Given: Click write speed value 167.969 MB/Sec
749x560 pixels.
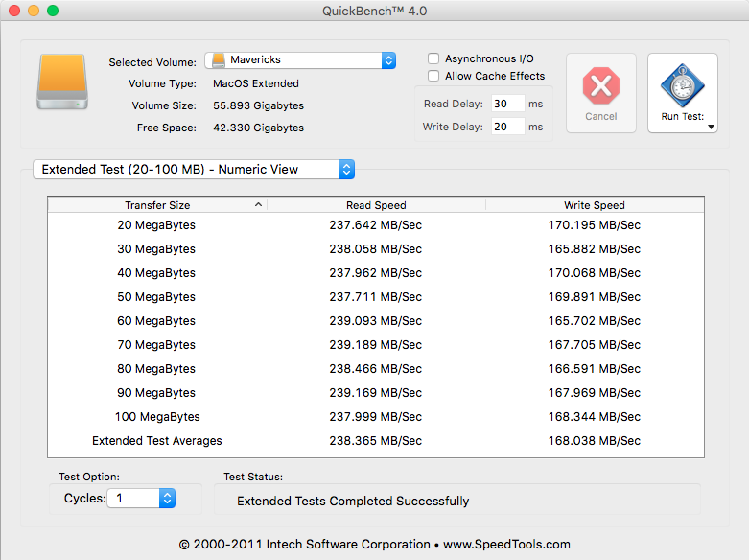Looking at the screenshot, I should (x=595, y=392).
